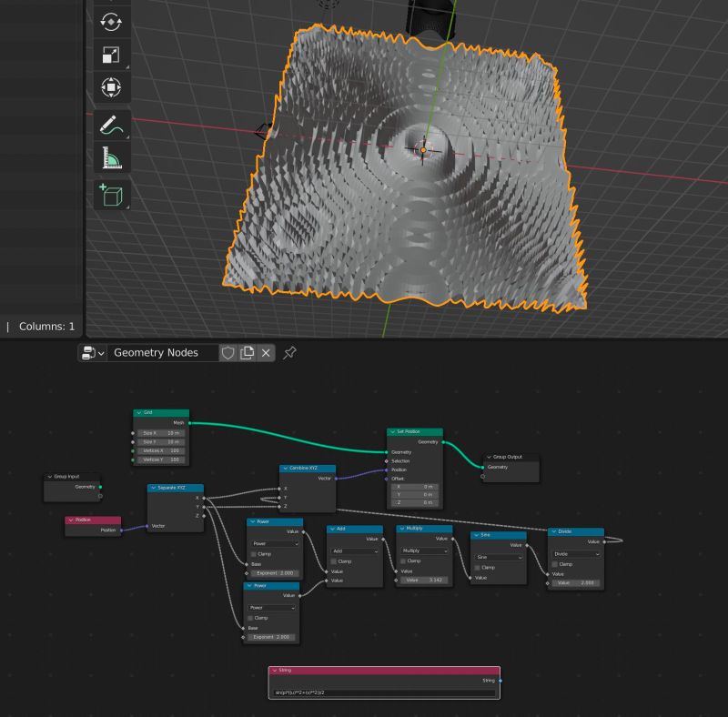Enable Clamp on the Sine node
The width and height of the screenshot is (728, 717).
point(476,565)
